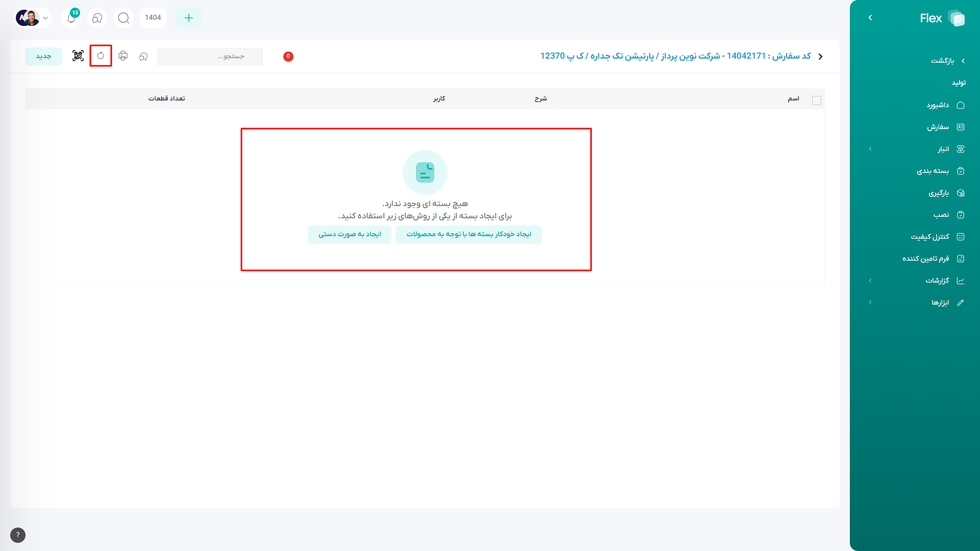This screenshot has width=980, height=551.
Task: Click the جدید button
Action: pos(43,56)
